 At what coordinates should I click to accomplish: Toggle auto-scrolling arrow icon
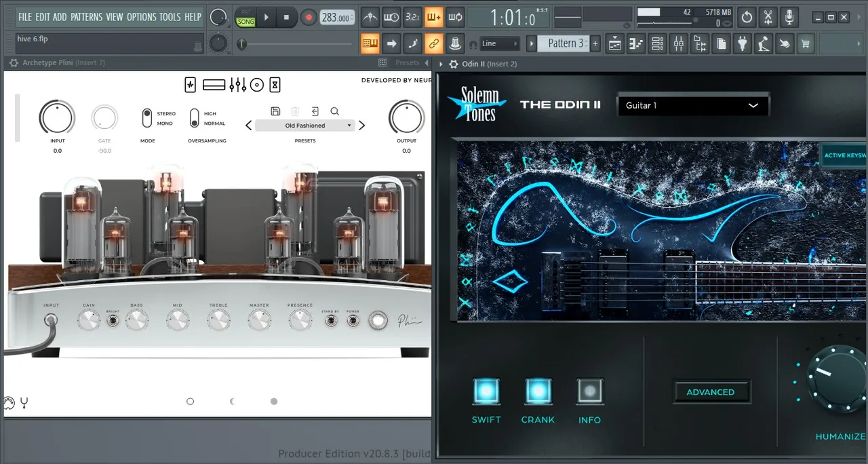coord(391,43)
